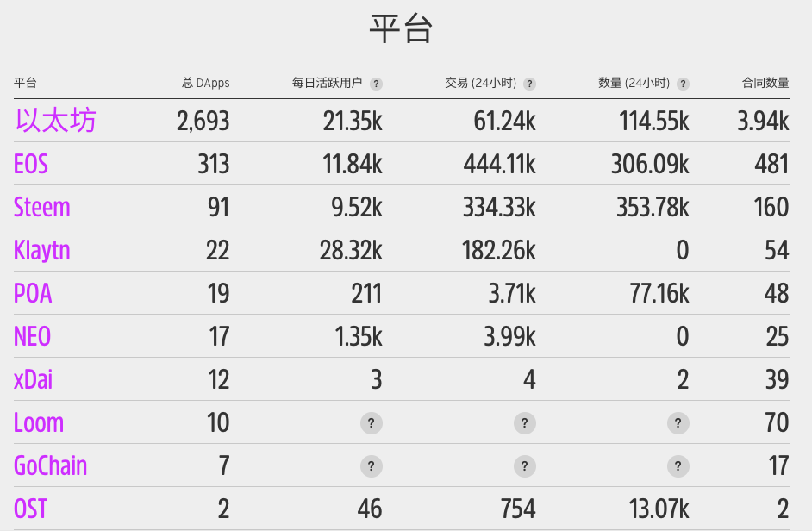Click the help icon beside 数量 (24小时) header
This screenshot has height=531, width=812.
tap(683, 84)
